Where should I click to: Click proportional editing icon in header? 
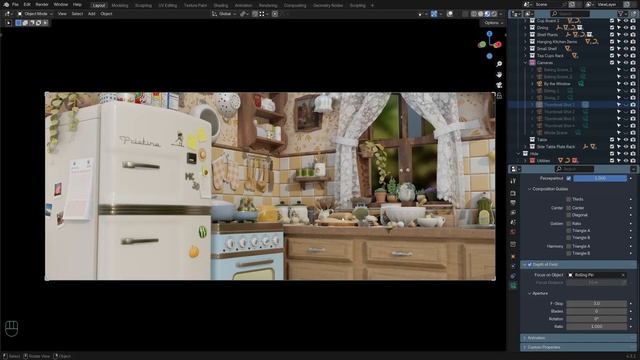275,14
